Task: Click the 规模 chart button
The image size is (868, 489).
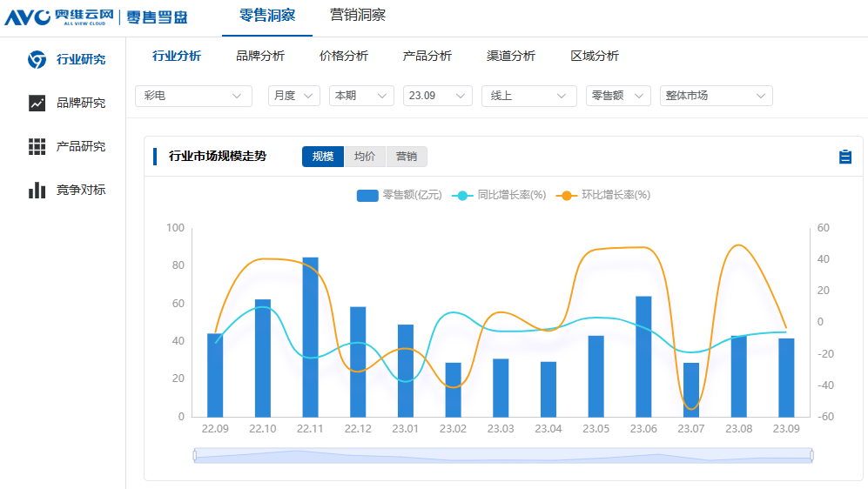Action: [323, 157]
